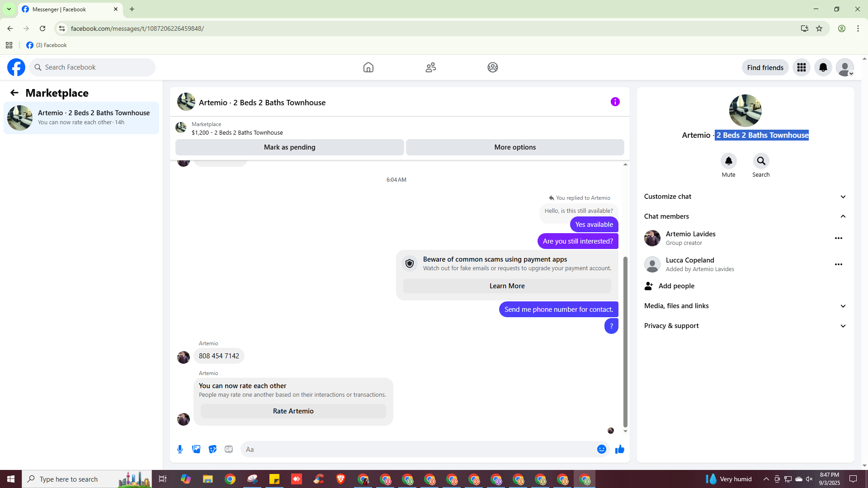Screen dimensions: 868x488
Task: Click the 808 454 7142 phone message
Action: [219, 356]
